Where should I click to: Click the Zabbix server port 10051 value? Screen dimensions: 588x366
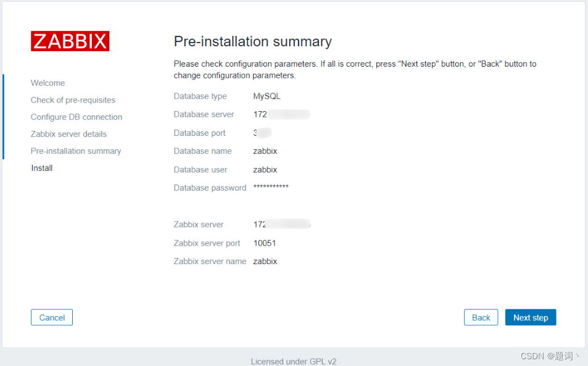coord(265,243)
